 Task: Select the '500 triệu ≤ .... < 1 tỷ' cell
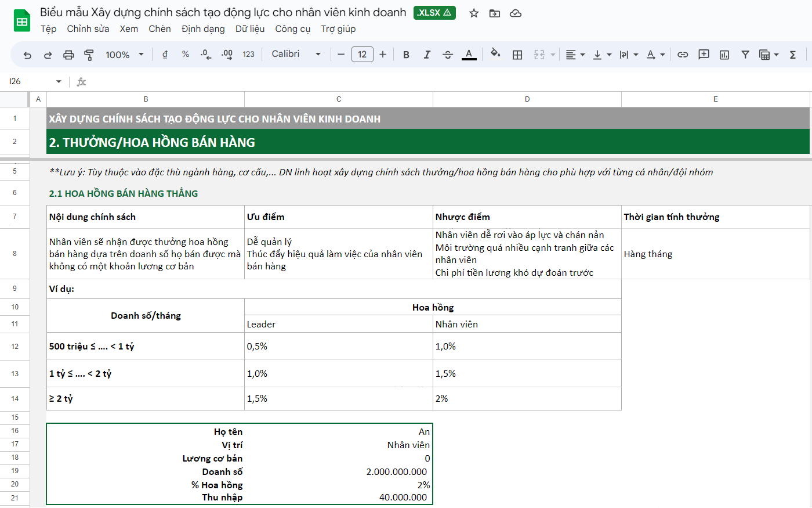(x=146, y=346)
